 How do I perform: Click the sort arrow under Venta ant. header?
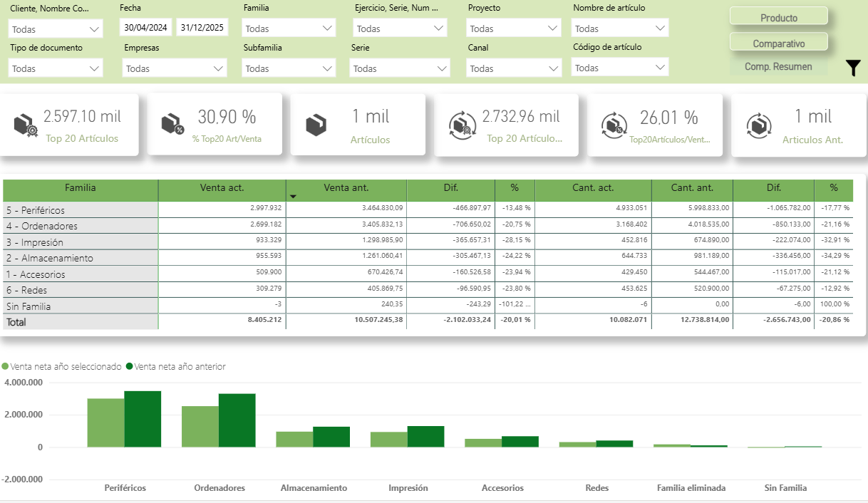point(293,196)
